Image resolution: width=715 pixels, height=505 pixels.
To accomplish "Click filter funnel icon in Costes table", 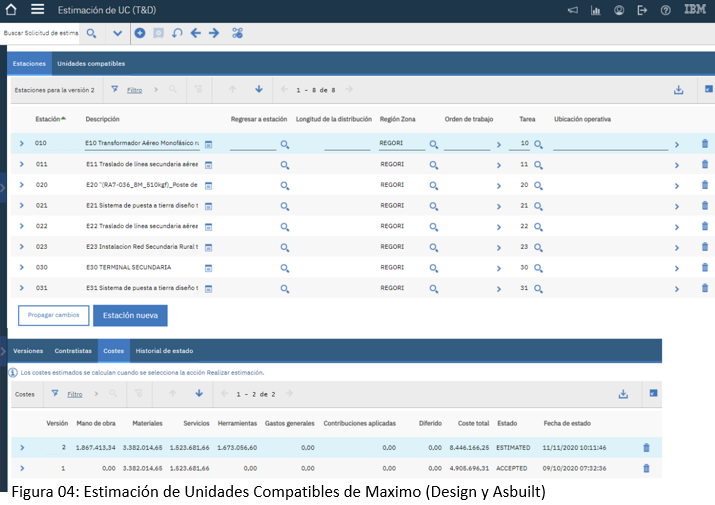I will [55, 393].
